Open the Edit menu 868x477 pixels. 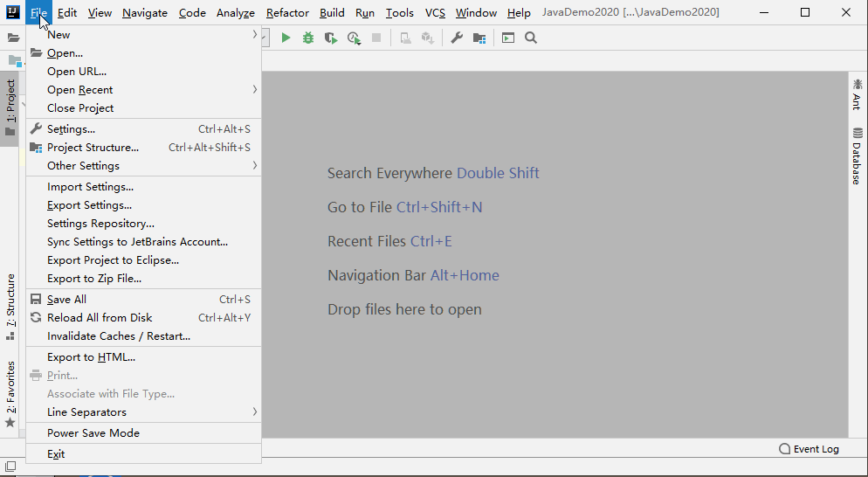tap(67, 13)
